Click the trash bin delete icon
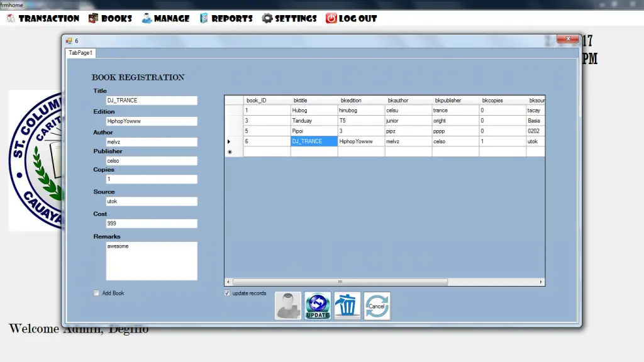The image size is (644, 362). point(347,306)
